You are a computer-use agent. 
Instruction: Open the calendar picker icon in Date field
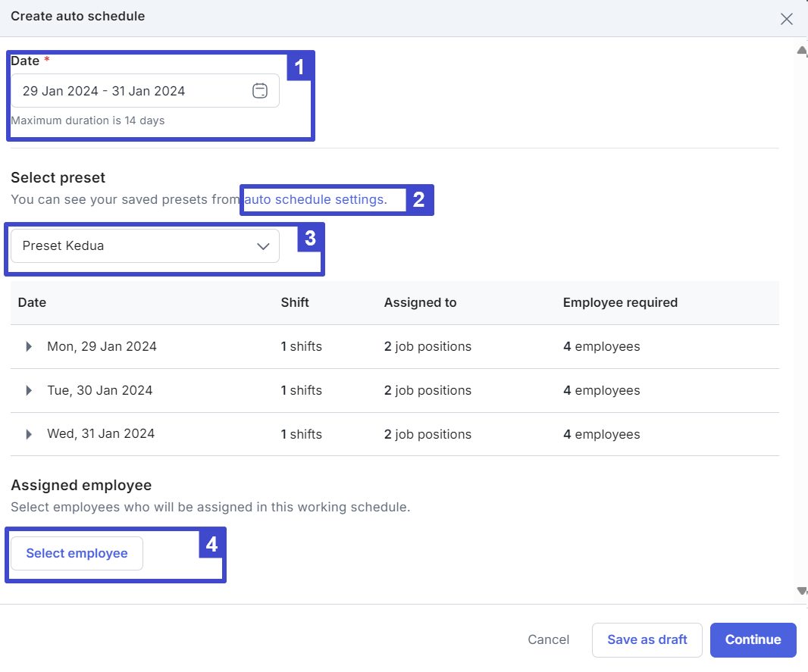(x=259, y=91)
